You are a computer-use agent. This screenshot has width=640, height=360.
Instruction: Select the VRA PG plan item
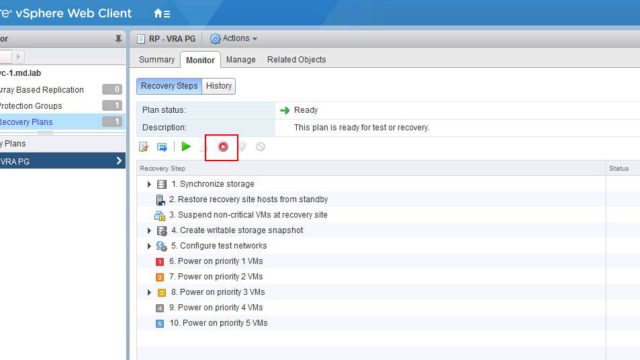pos(62,161)
